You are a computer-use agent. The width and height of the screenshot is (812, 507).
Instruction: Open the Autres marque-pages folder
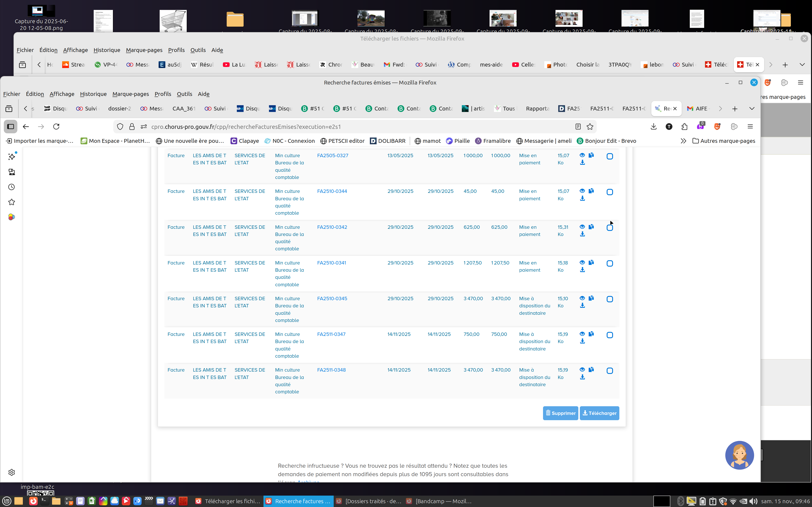pos(724,141)
